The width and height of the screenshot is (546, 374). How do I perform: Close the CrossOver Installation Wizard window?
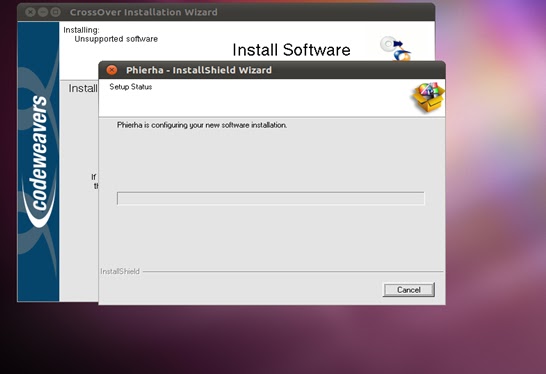(x=30, y=12)
